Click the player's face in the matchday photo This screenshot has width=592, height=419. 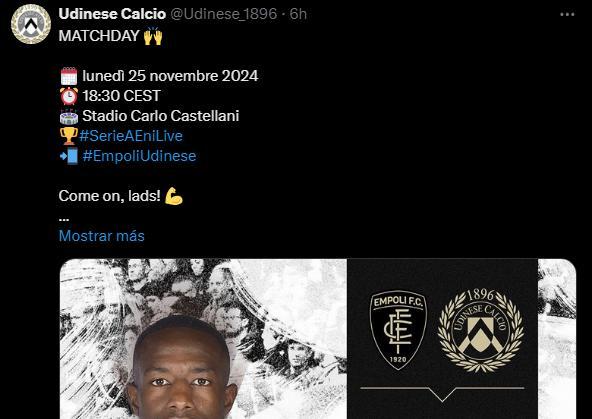coord(181,374)
